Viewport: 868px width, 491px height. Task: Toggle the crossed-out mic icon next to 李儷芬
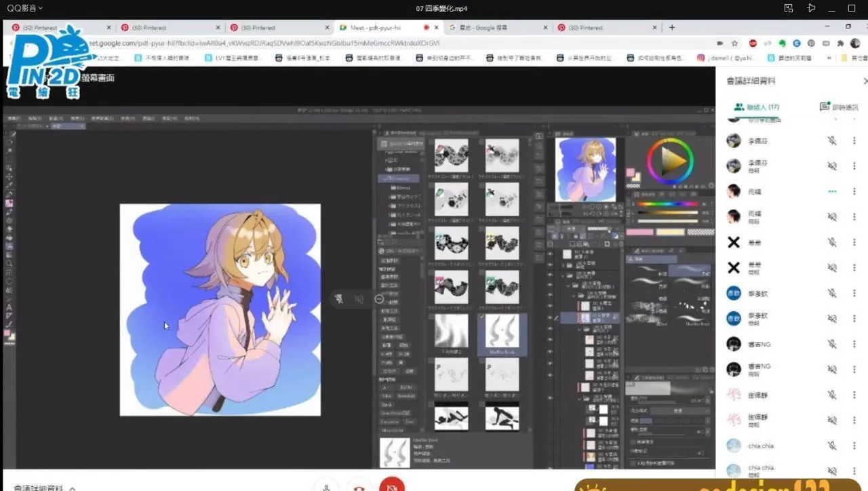(x=833, y=140)
